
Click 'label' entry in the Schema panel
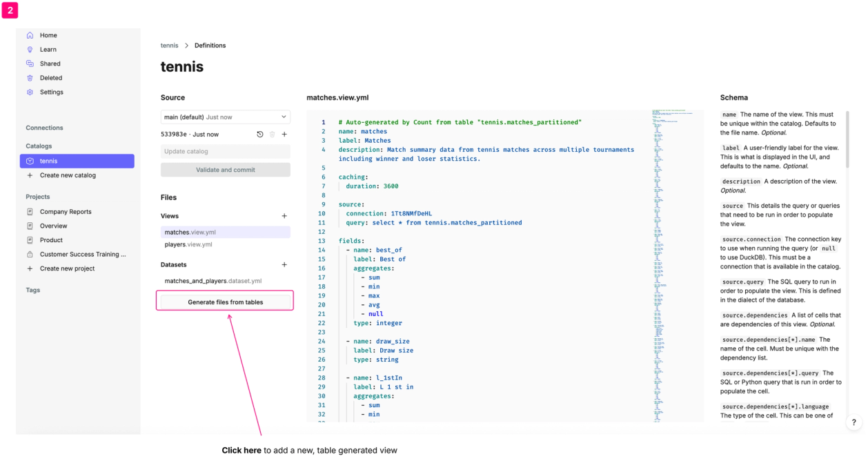coord(731,148)
